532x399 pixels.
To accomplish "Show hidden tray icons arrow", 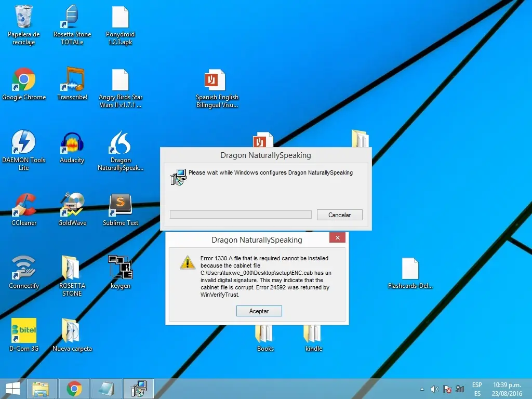I will point(422,389).
